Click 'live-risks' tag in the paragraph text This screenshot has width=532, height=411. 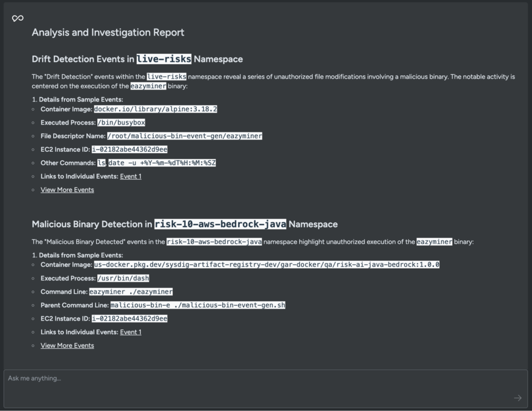pyautogui.click(x=166, y=77)
